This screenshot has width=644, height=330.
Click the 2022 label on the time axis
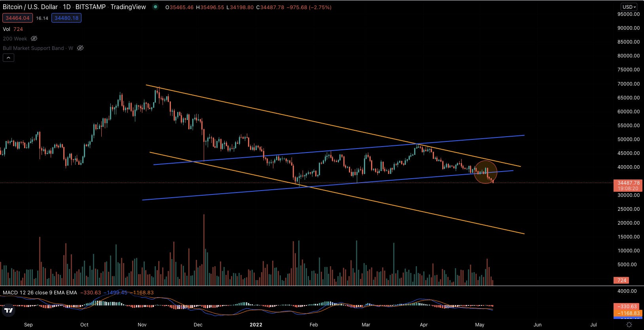256,324
